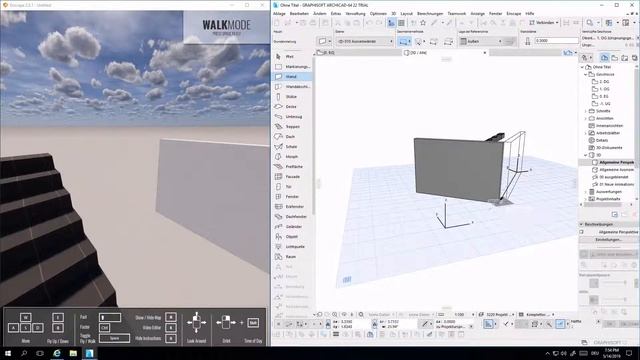
Task: Select the Dach roof tool
Action: pos(292,137)
